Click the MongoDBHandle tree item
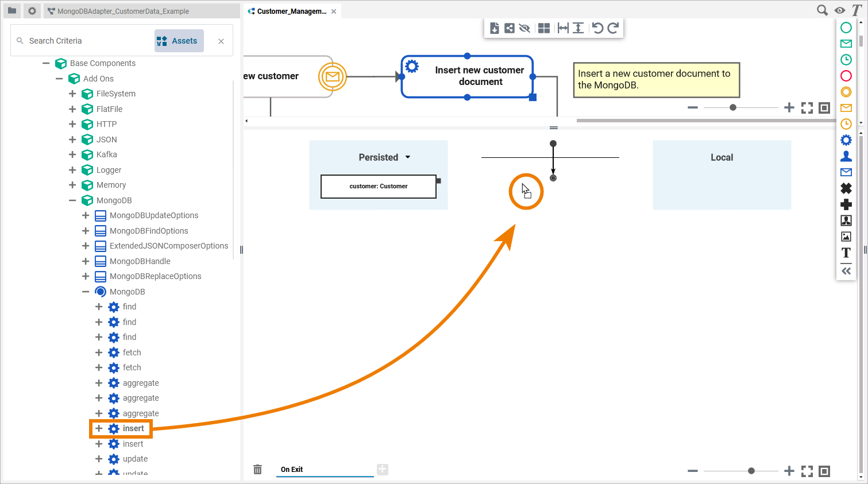 [x=140, y=261]
